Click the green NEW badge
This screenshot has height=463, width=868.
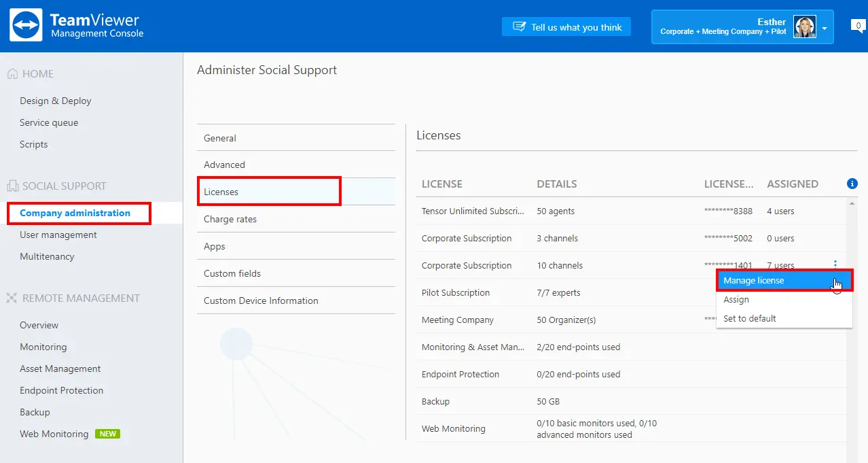point(107,434)
